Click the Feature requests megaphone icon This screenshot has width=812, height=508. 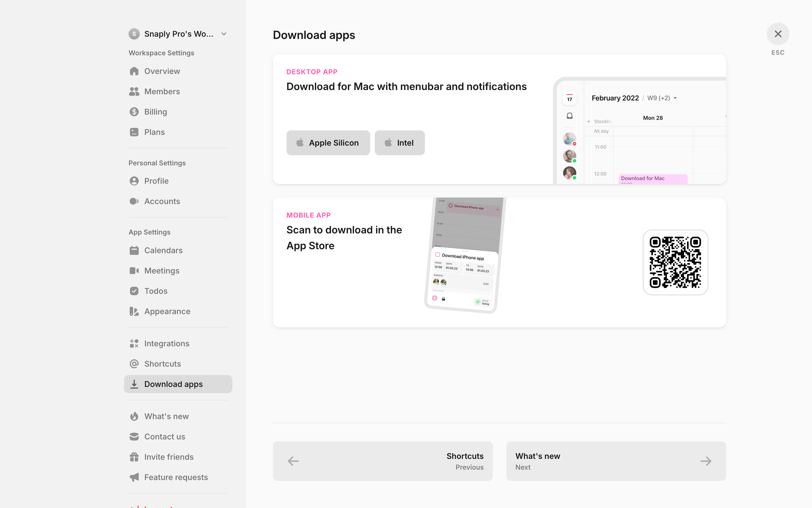134,478
